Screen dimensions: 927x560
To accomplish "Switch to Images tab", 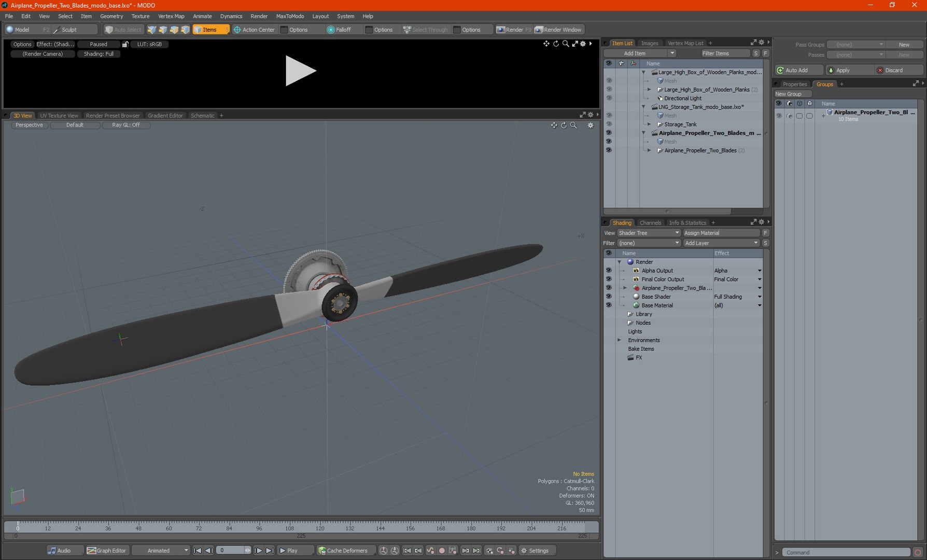I will pyautogui.click(x=649, y=43).
